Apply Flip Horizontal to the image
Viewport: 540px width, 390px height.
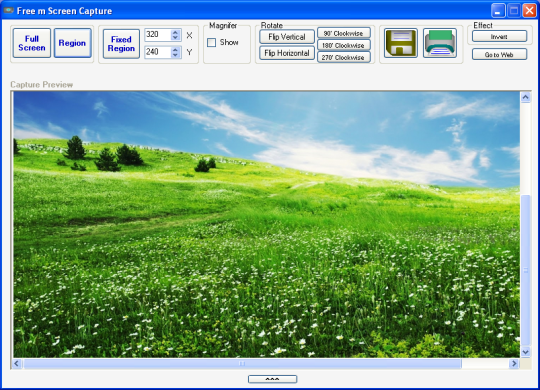coord(287,53)
